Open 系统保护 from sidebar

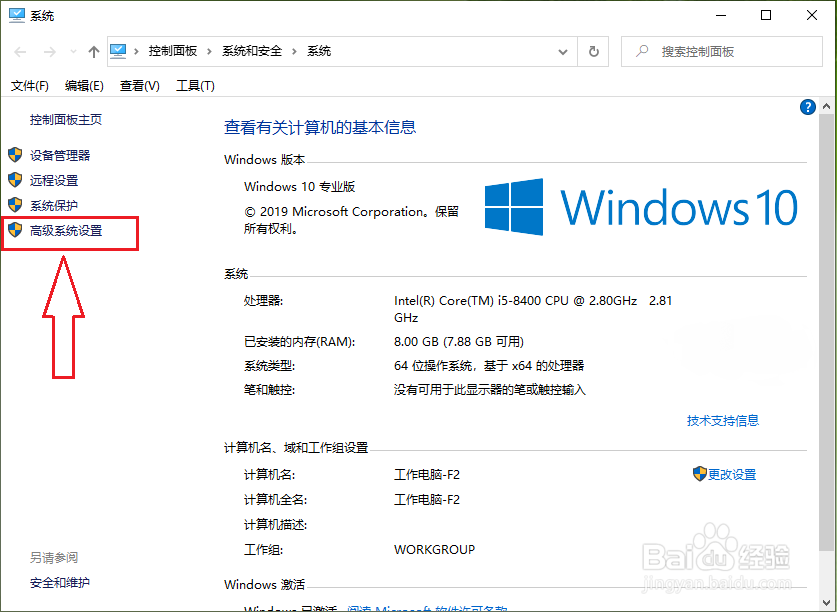[x=54, y=206]
